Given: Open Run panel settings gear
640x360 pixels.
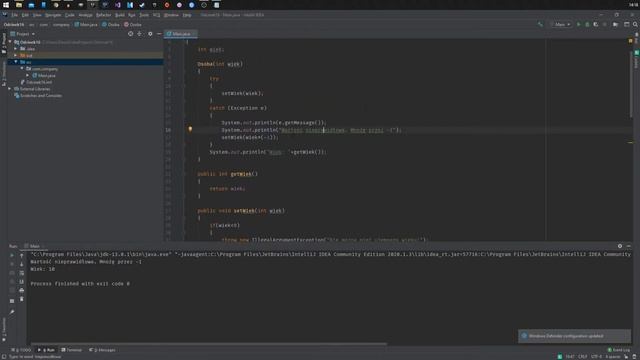Looking at the screenshot, I should [x=620, y=246].
